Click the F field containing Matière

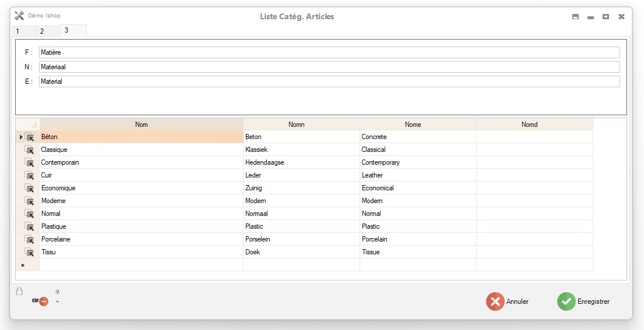[329, 52]
